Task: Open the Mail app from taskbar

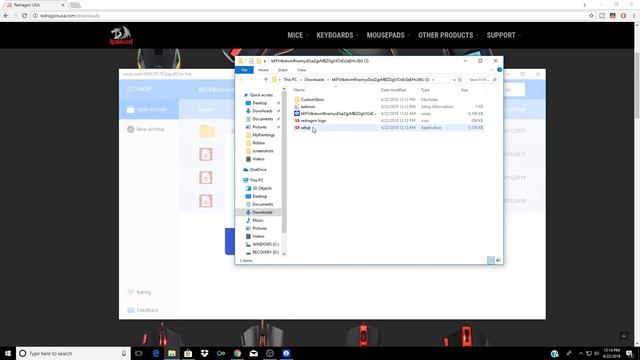Action: pos(253,353)
